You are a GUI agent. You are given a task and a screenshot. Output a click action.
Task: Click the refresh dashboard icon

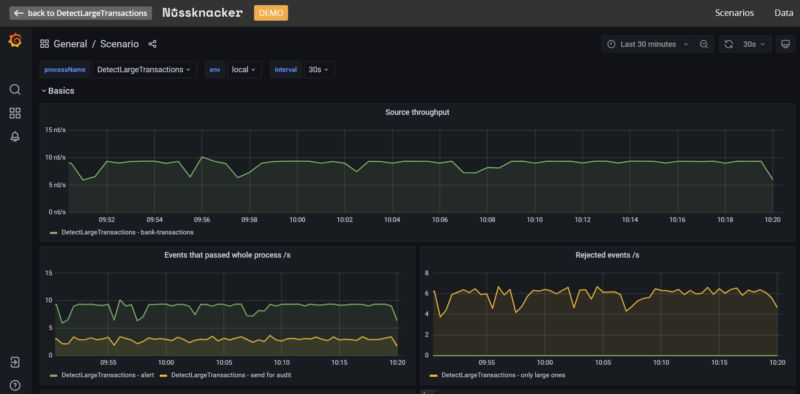pos(729,44)
